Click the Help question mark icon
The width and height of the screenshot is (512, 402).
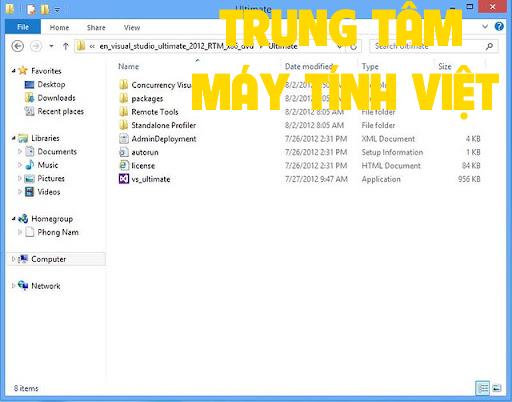coord(499,26)
